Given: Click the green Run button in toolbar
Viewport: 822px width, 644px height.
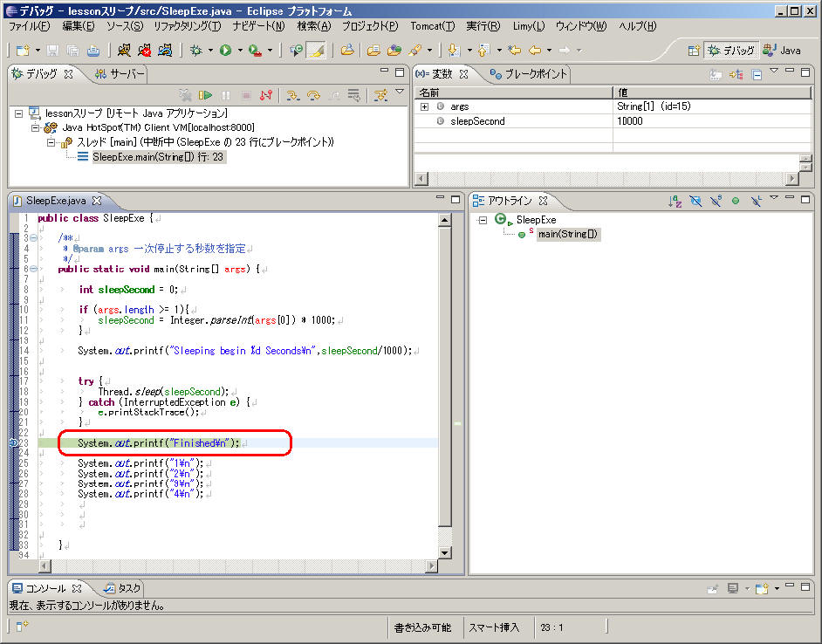Looking at the screenshot, I should (225, 51).
